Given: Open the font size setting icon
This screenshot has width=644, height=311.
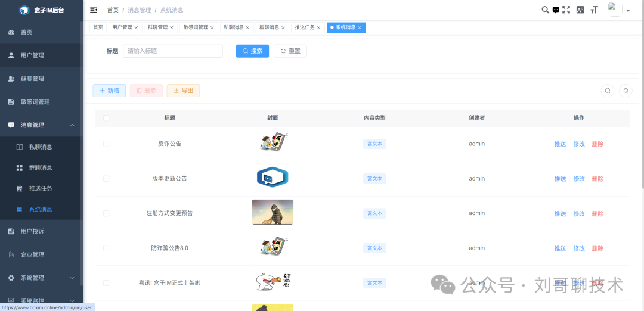Looking at the screenshot, I should pos(594,10).
